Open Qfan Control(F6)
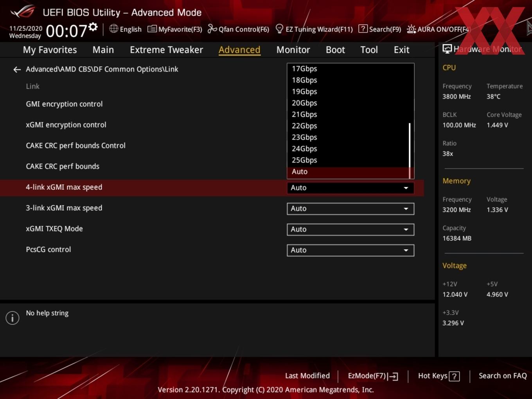532x399 pixels. point(238,29)
